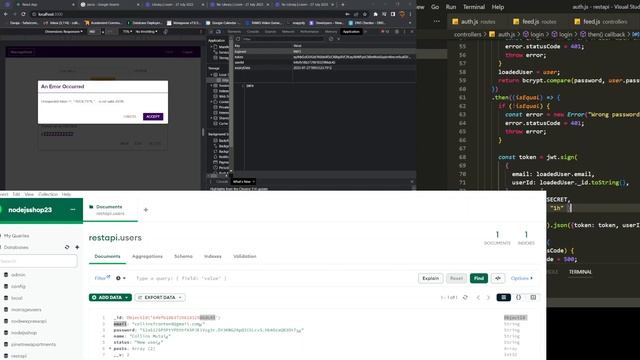Expand the restapi database in Compass
This screenshot has height=360, width=640.
point(19,356)
